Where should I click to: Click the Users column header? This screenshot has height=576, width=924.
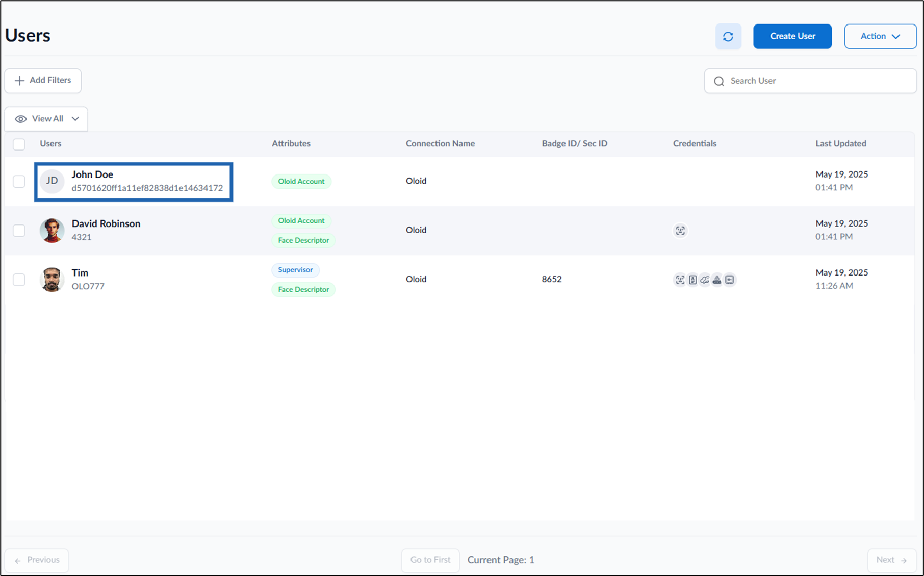(x=50, y=144)
